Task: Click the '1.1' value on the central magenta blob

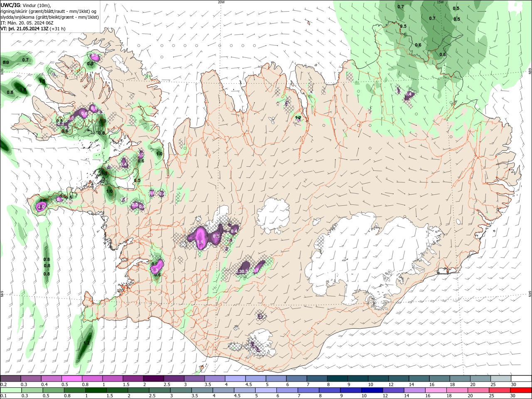Action: click(x=200, y=242)
